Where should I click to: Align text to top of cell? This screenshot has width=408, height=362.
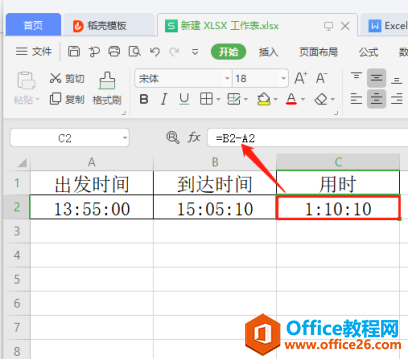point(356,77)
